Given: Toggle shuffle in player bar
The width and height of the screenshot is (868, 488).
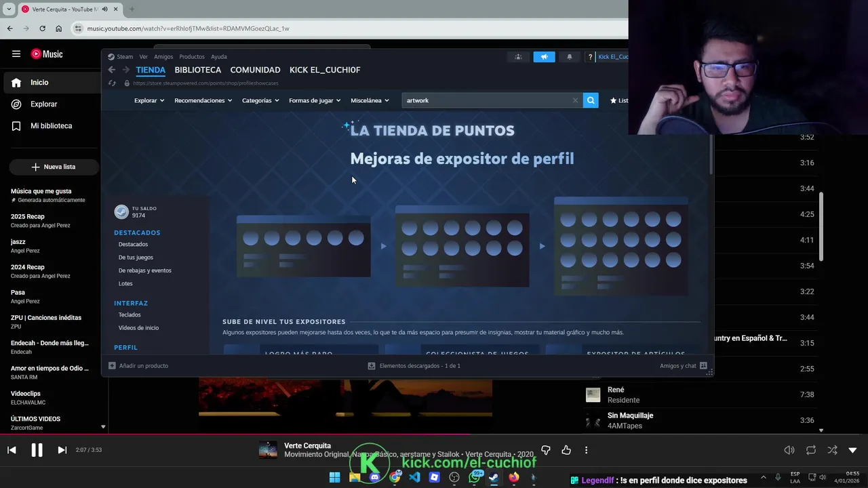Looking at the screenshot, I should tap(832, 450).
